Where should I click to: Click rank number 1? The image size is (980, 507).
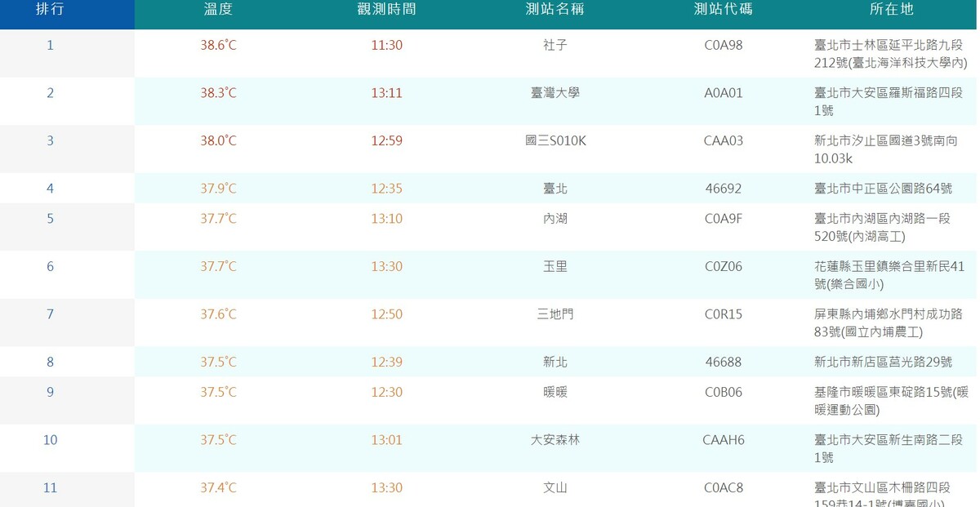point(50,46)
